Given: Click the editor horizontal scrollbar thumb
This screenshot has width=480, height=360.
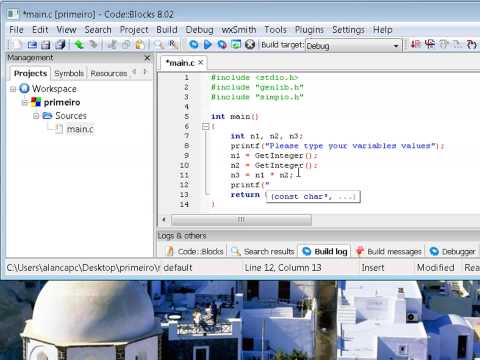Looking at the screenshot, I should pyautogui.click(x=241, y=220).
